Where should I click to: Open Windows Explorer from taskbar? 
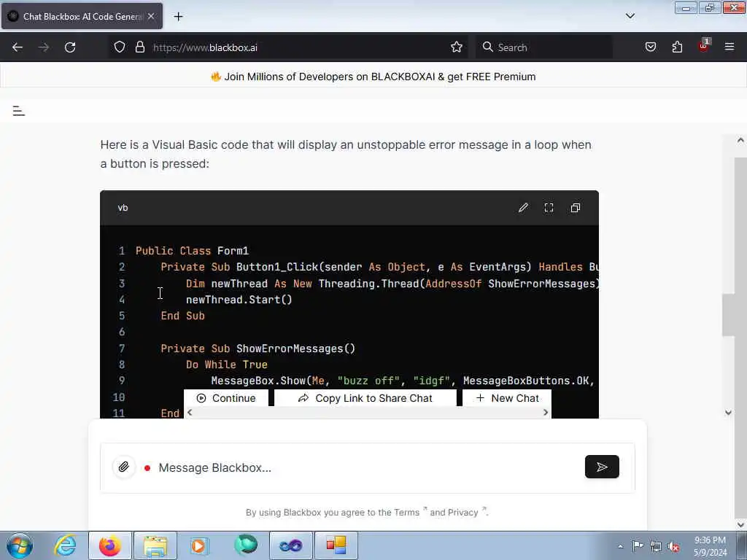[x=155, y=545]
